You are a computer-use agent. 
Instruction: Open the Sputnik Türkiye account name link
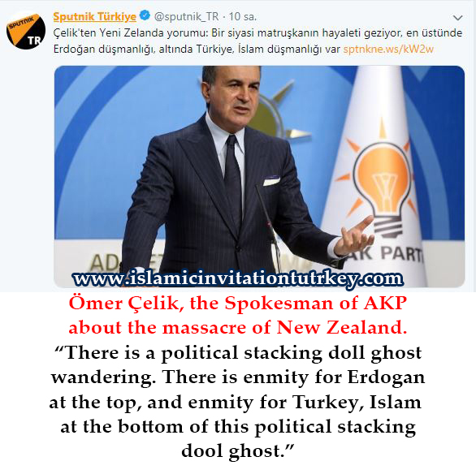94,16
